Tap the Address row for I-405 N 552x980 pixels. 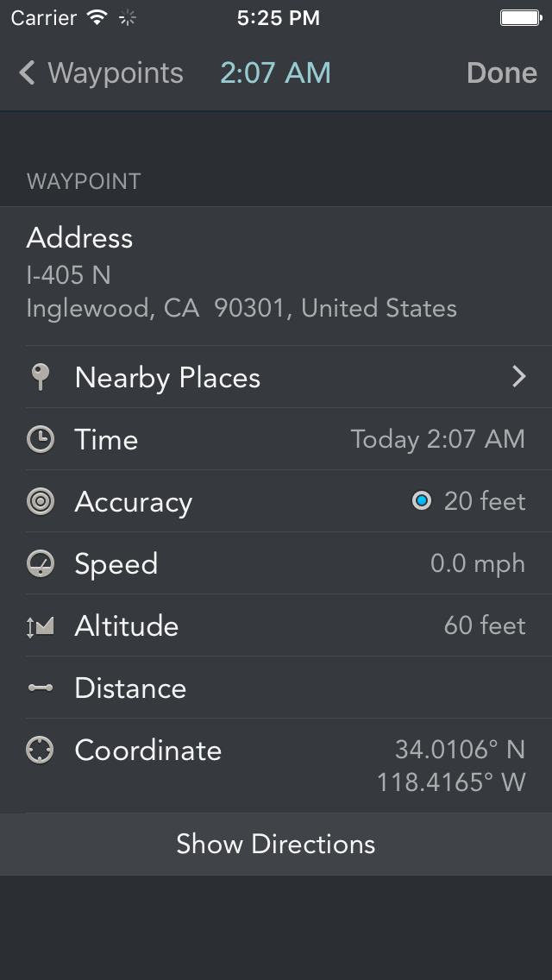[241, 274]
